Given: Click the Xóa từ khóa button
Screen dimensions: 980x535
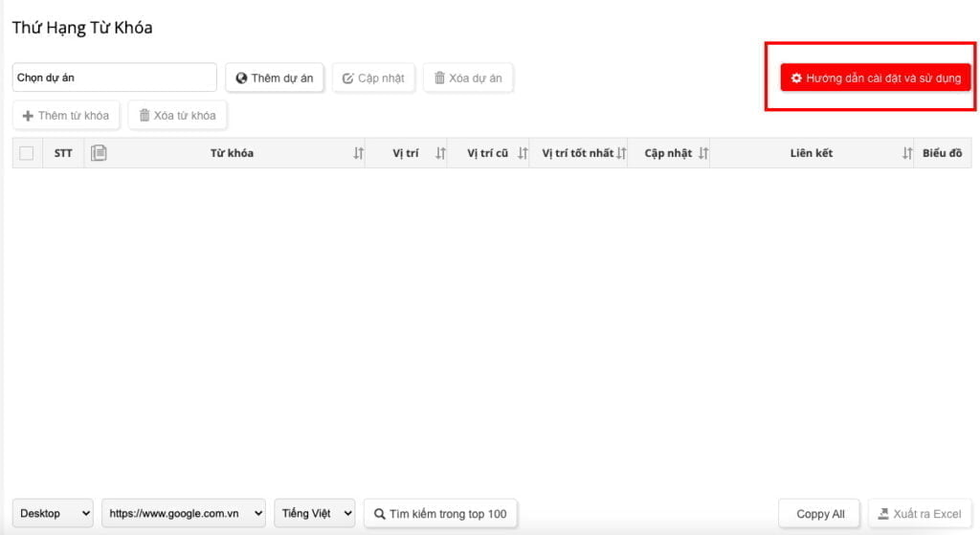Looking at the screenshot, I should [177, 116].
